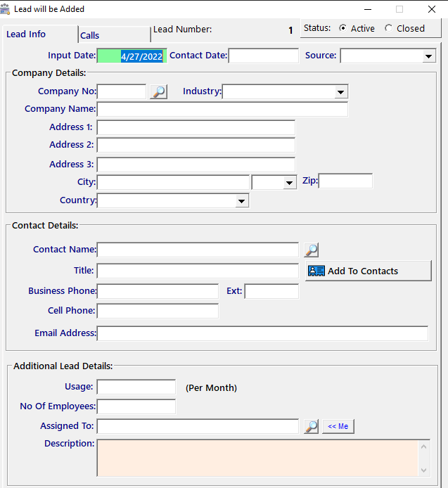This screenshot has width=448, height=488.
Task: Select the Active status radio button
Action: [x=343, y=28]
